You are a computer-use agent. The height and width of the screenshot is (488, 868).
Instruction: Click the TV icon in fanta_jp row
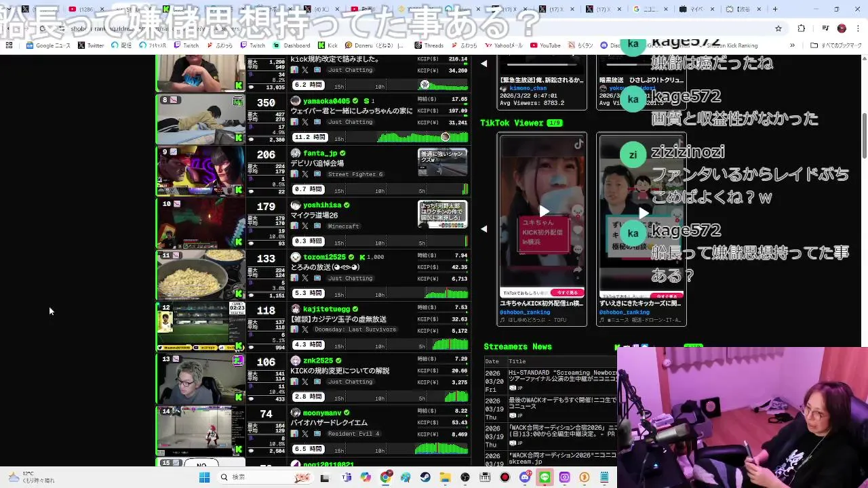[317, 174]
